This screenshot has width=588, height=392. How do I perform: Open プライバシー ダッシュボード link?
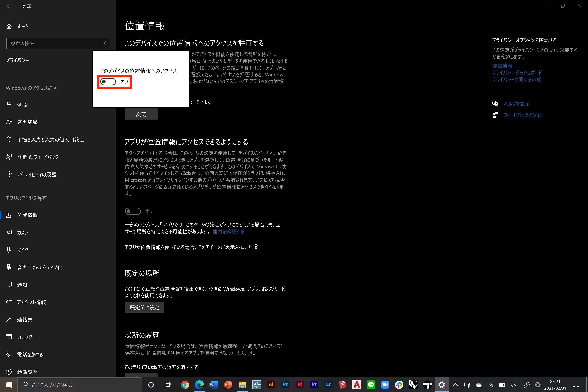517,72
